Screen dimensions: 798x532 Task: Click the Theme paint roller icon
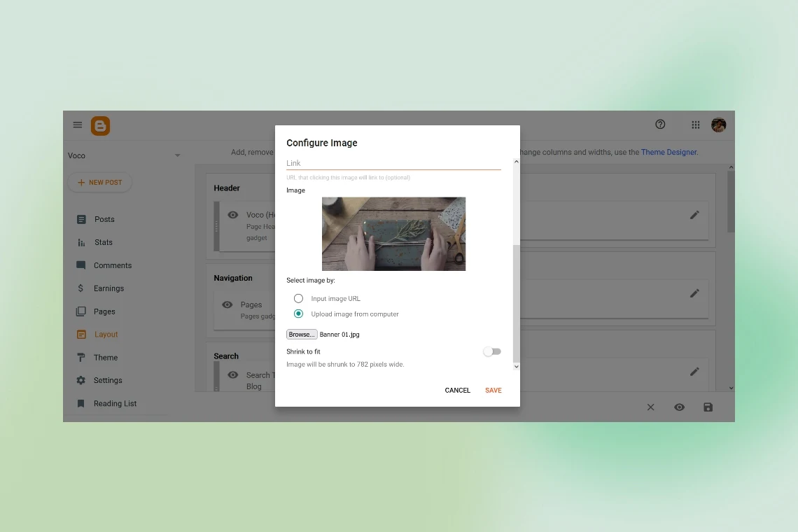81,358
